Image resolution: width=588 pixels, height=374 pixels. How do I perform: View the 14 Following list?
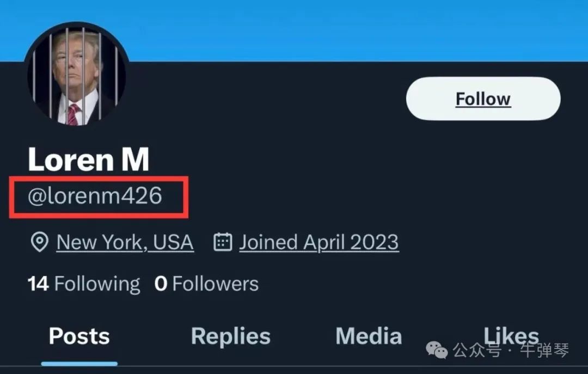(84, 284)
